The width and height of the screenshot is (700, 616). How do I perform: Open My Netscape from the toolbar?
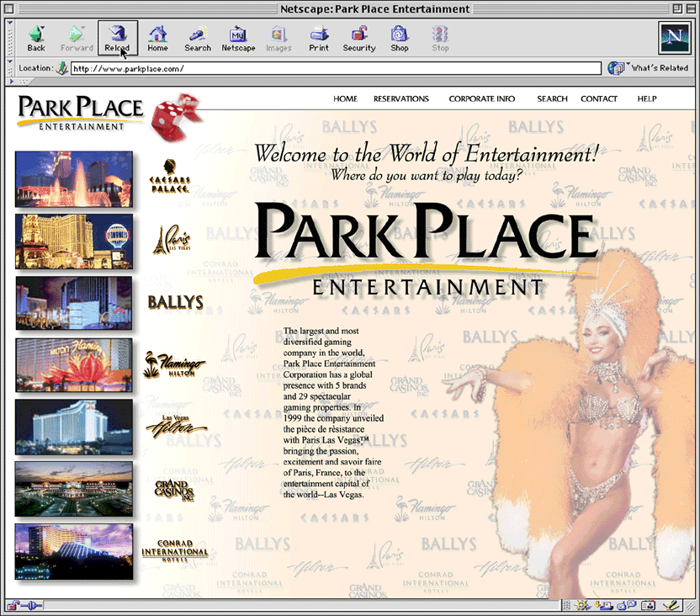(x=238, y=39)
